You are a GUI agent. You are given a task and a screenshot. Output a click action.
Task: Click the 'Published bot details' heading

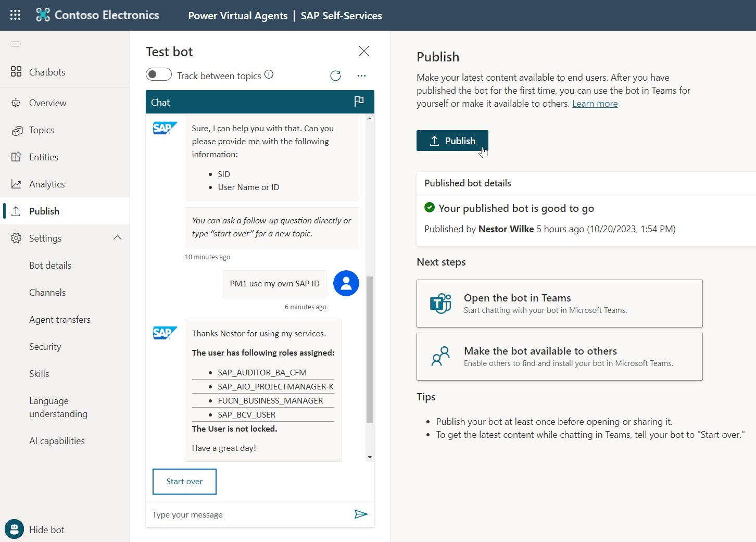point(468,183)
